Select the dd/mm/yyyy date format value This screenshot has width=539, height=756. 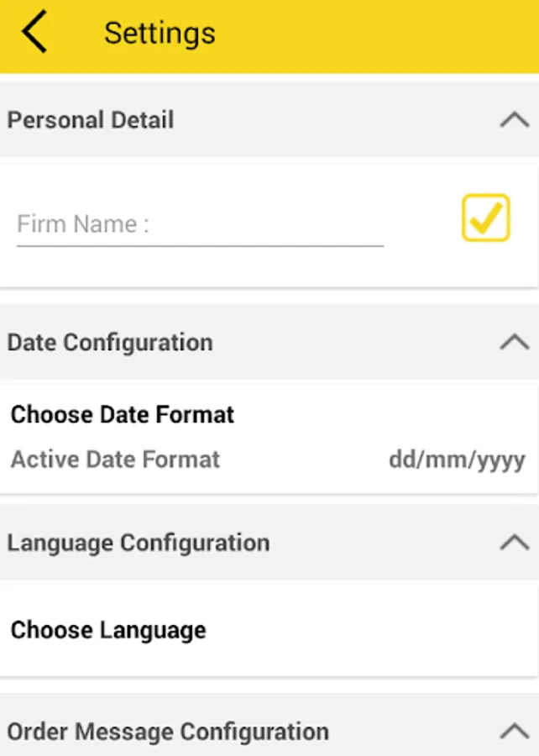pos(457,459)
